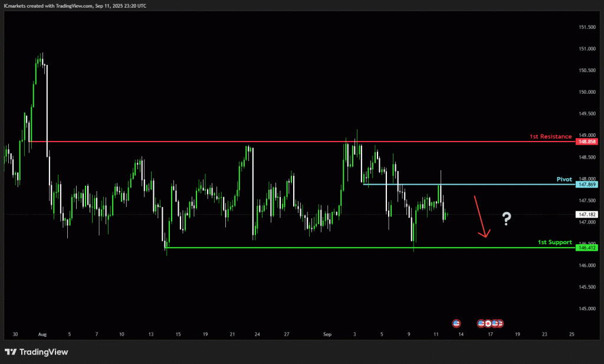Click the '17' date axis label
Screen dimensions: 604x364
(490, 335)
